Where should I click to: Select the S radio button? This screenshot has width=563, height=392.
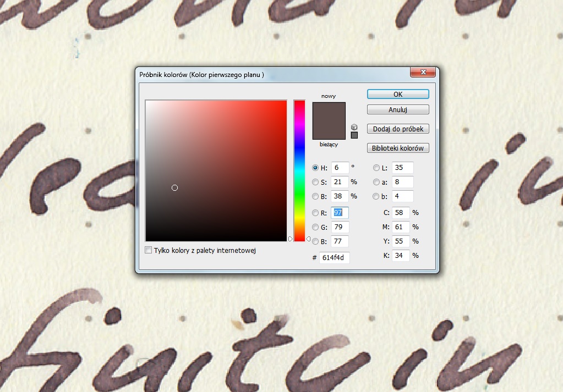(x=315, y=182)
